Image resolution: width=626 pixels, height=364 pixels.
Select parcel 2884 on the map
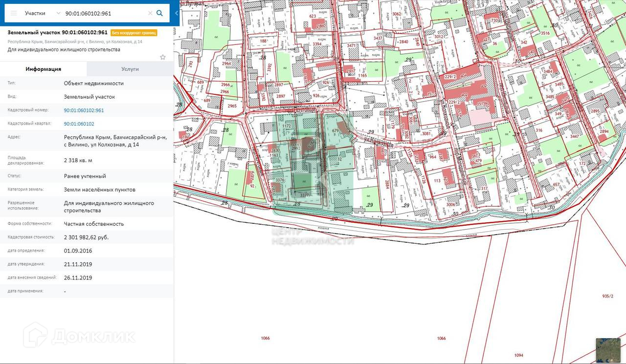click(386, 185)
